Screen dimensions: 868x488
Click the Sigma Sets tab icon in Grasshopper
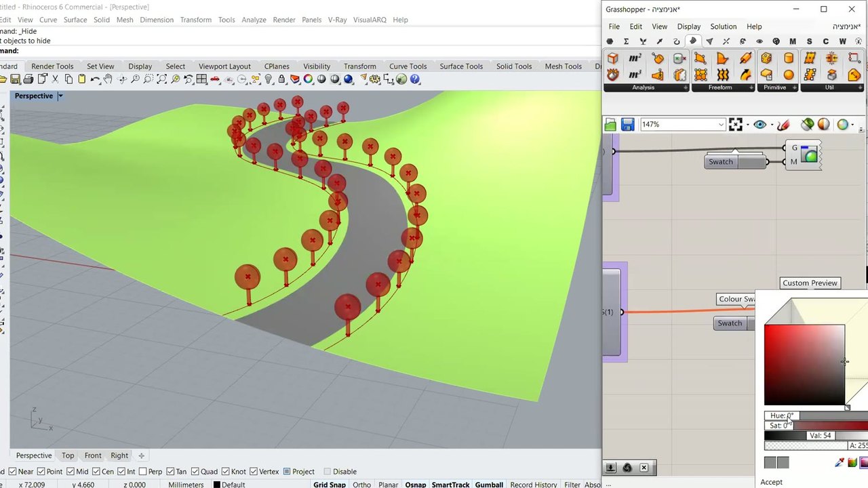pos(626,41)
